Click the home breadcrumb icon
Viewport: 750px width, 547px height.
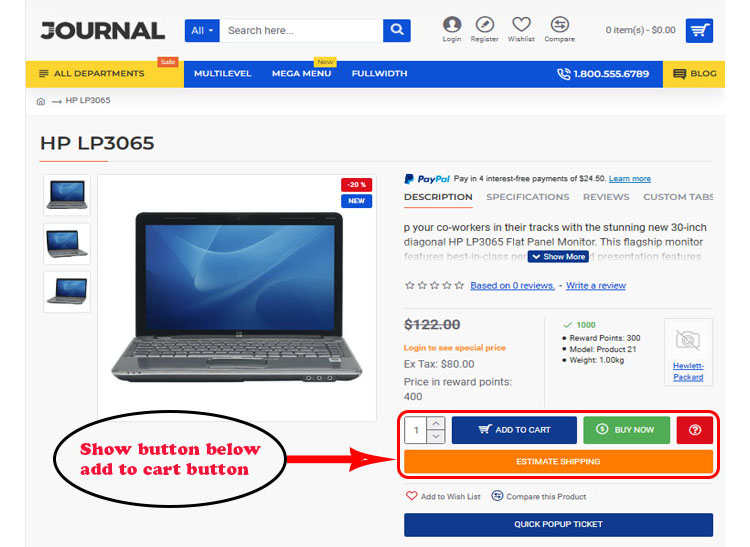pyautogui.click(x=41, y=101)
